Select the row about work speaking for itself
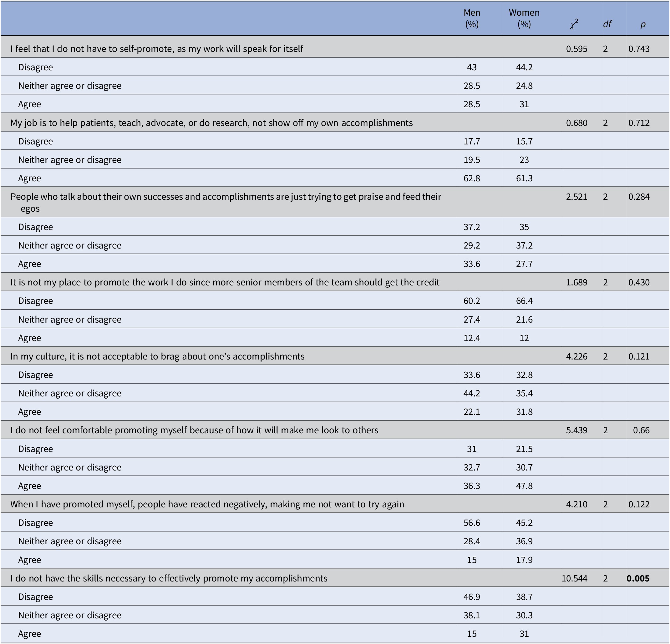670x644 pixels. coord(157,49)
